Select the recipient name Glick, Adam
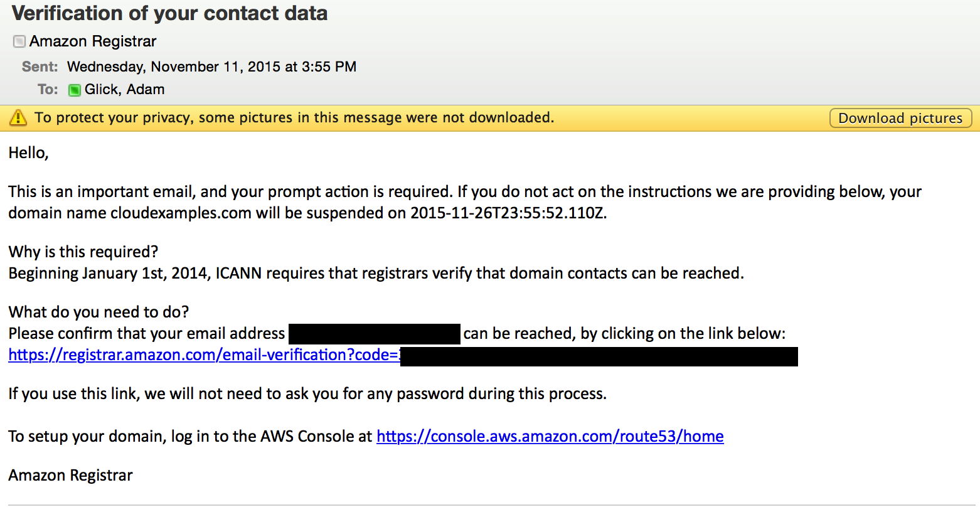The width and height of the screenshot is (980, 512). [x=124, y=90]
